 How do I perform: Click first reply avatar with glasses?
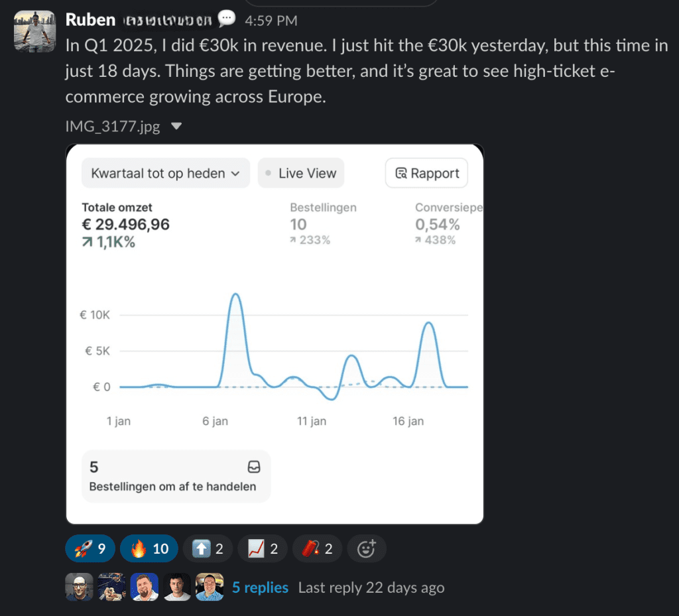coord(79,587)
